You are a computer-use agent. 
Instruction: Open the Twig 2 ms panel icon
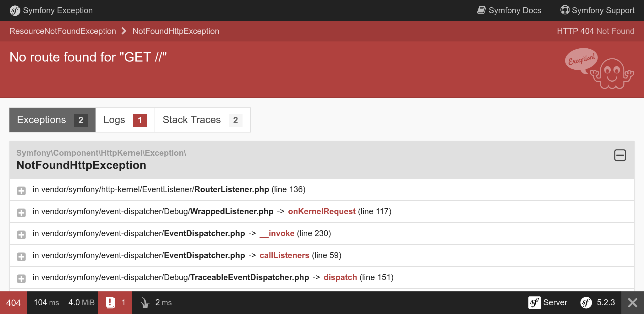[x=145, y=303]
